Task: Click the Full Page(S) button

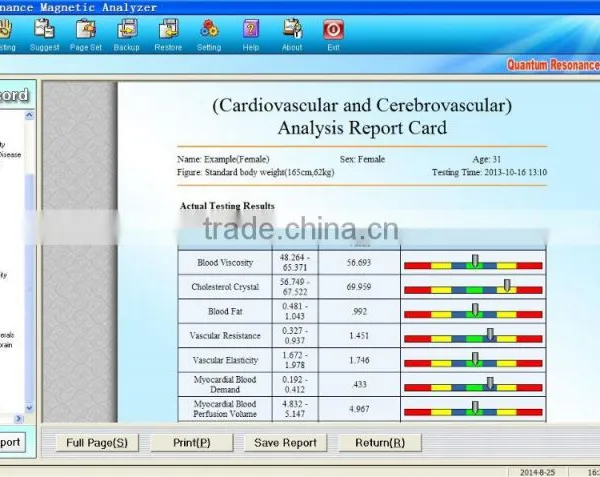Action: pyautogui.click(x=97, y=443)
